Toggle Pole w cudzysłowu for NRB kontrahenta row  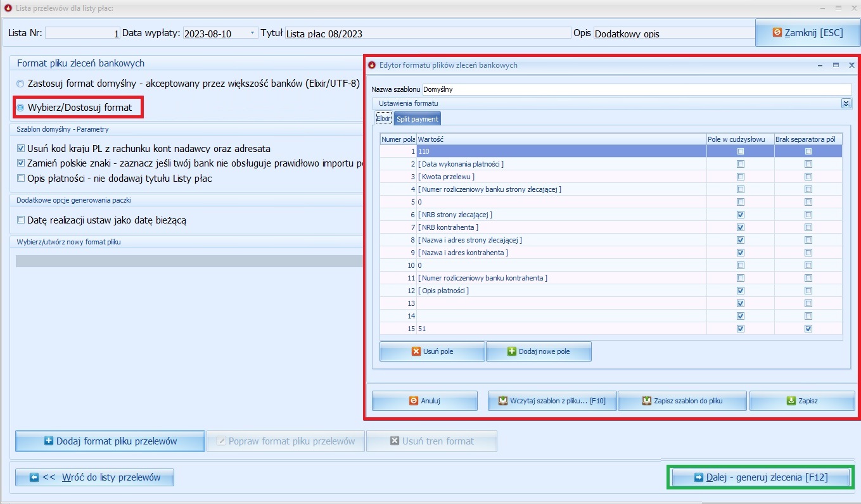pos(741,227)
